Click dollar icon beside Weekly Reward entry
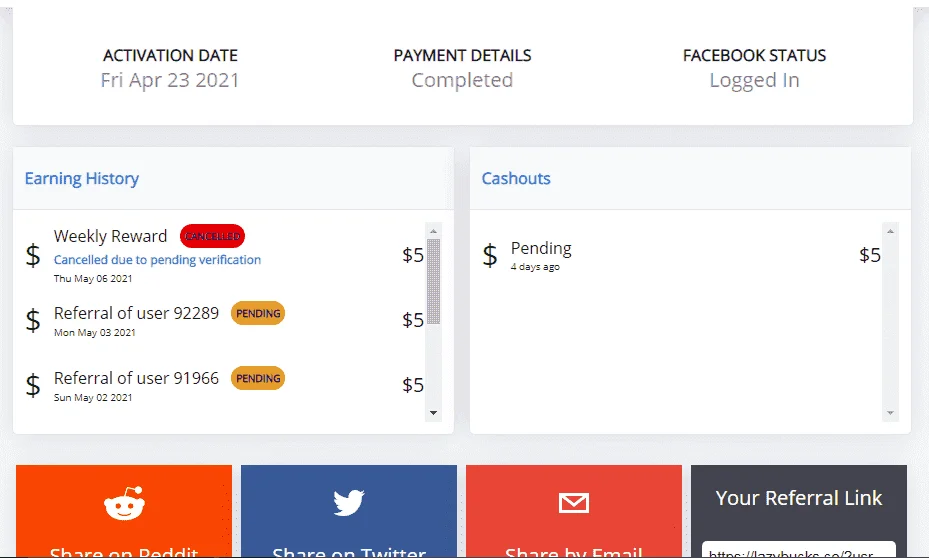The image size is (929, 558). click(33, 255)
